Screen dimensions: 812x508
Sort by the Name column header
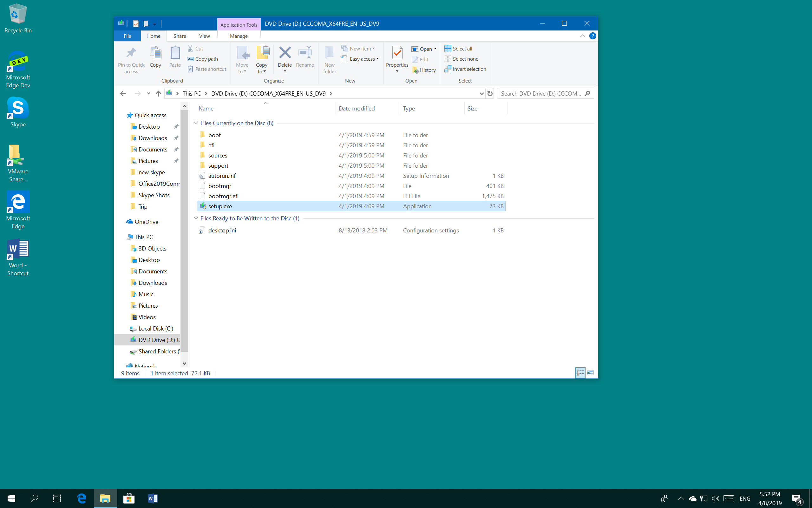[265, 108]
